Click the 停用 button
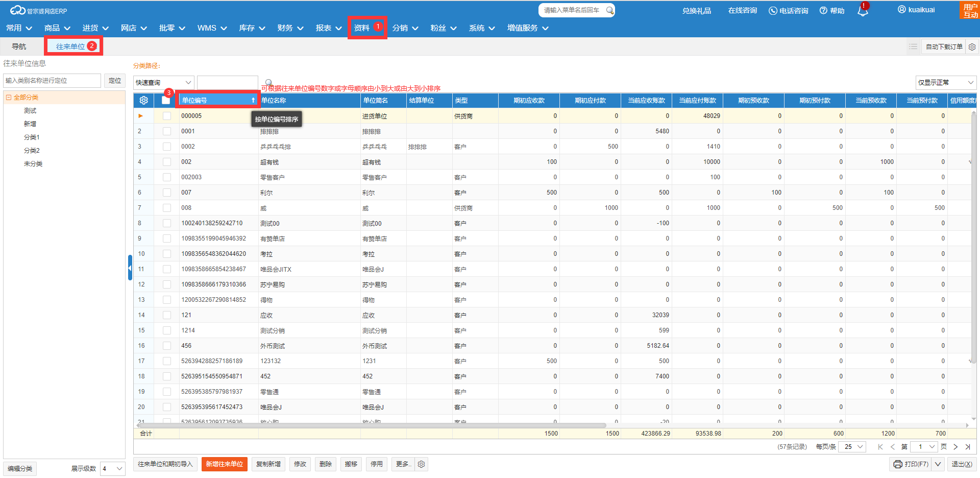Screen dimensions: 980x478 point(377,464)
